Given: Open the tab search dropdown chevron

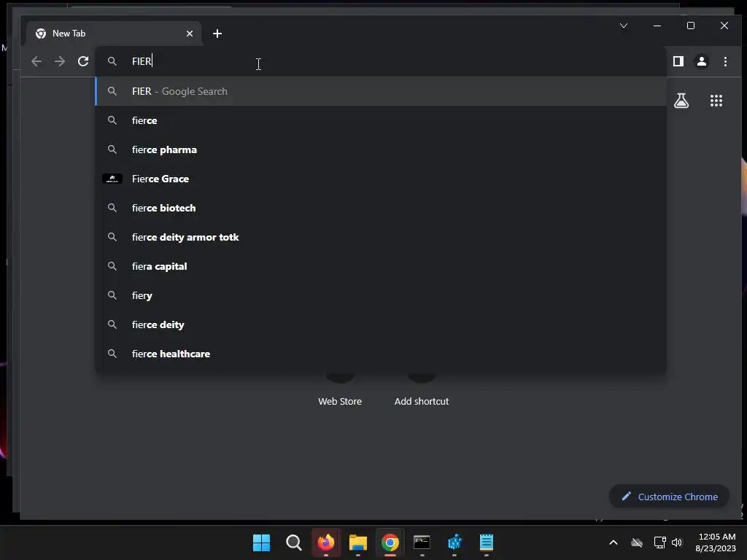Looking at the screenshot, I should [624, 26].
